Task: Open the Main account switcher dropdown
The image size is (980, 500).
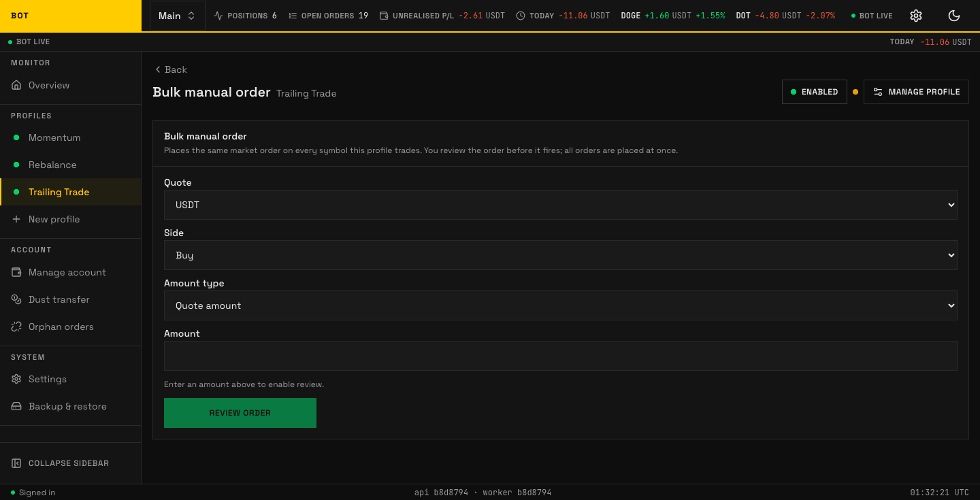Action: [177, 16]
